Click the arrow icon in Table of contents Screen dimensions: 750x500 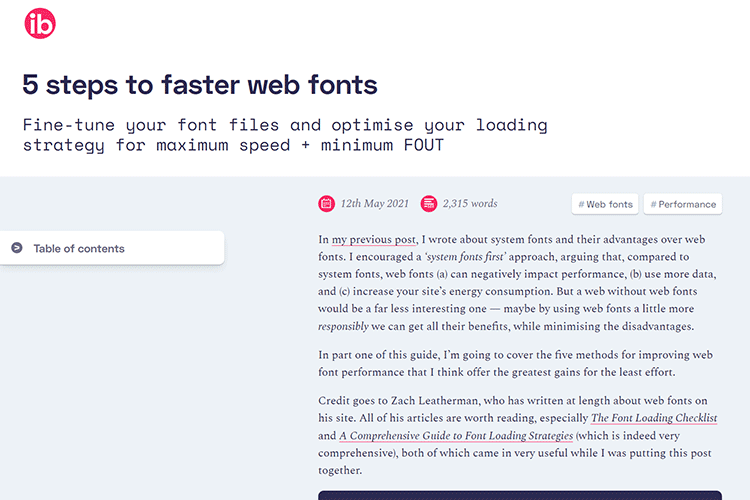pos(17,248)
